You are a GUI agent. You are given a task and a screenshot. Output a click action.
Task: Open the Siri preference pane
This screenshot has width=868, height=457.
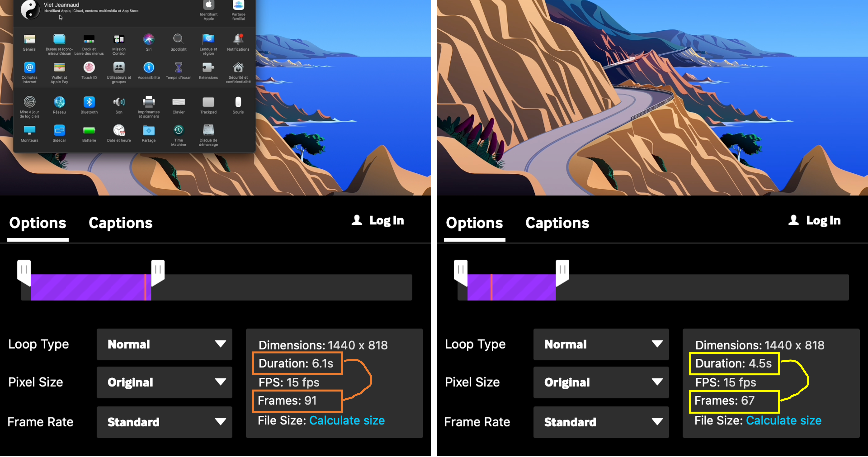(149, 39)
